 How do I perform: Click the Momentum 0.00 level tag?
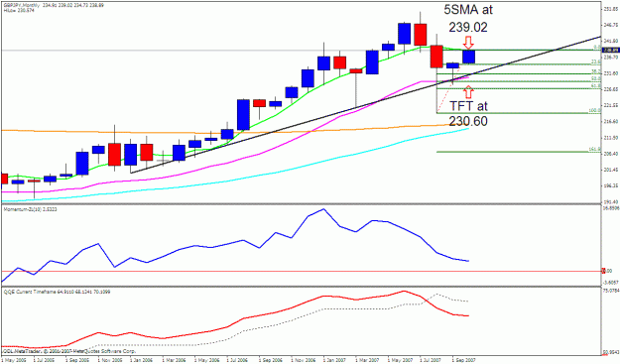pos(607,271)
